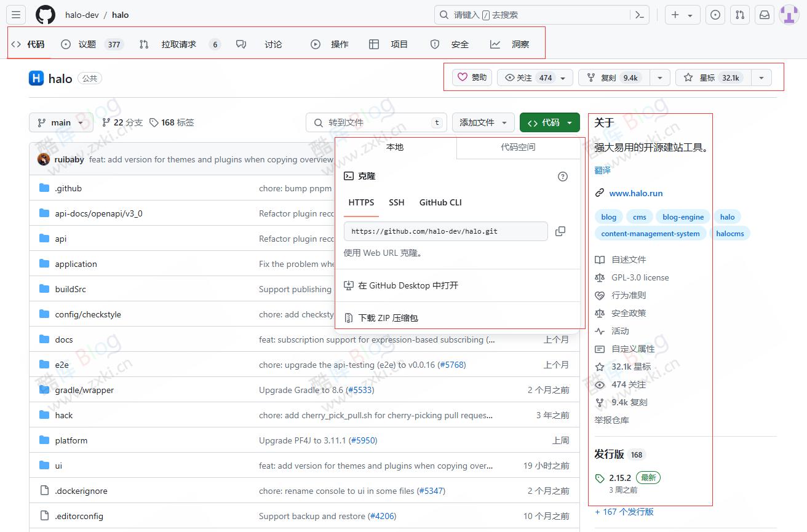Click ruibaby's commit avatar
Screen dimensions: 807x532
point(42,159)
